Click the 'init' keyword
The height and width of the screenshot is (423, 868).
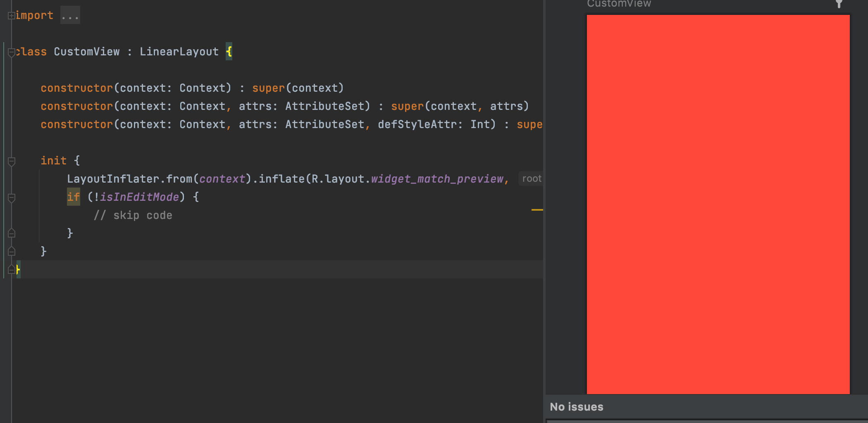pyautogui.click(x=54, y=161)
